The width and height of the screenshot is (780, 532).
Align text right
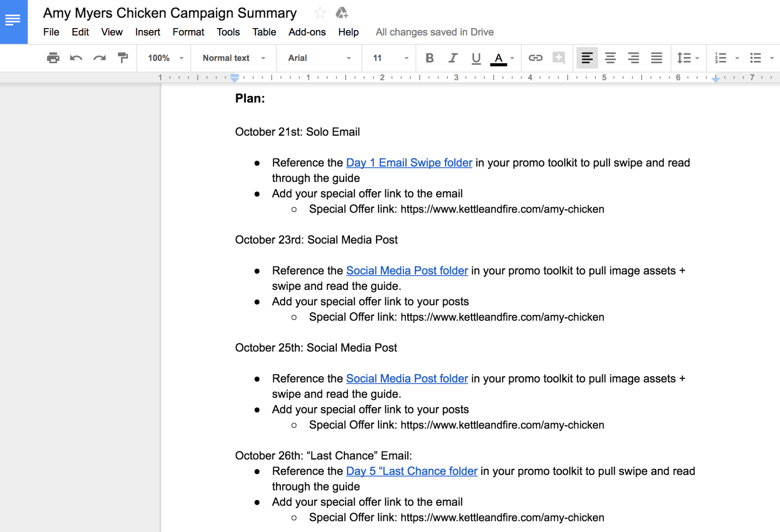pyautogui.click(x=633, y=58)
